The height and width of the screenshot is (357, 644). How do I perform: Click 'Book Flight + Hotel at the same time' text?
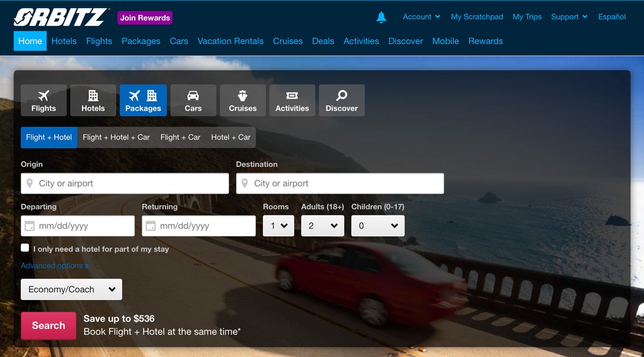(162, 332)
